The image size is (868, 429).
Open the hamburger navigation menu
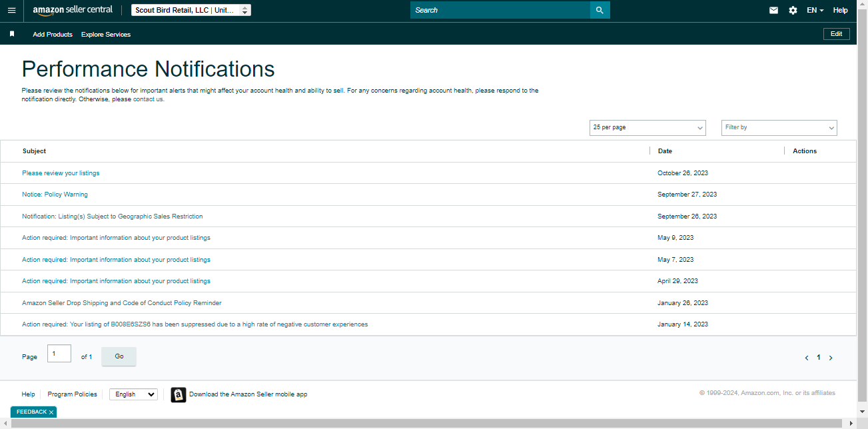click(x=11, y=11)
